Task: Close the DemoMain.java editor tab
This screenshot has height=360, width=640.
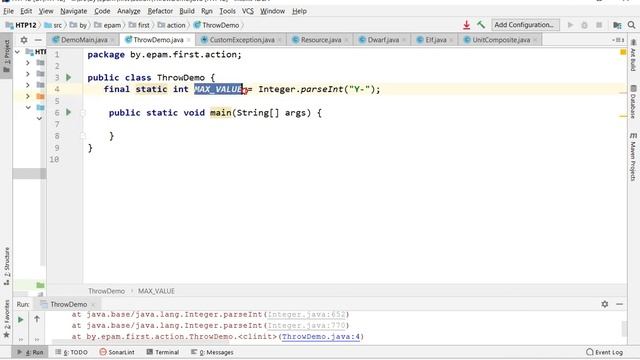Action: [x=112, y=40]
